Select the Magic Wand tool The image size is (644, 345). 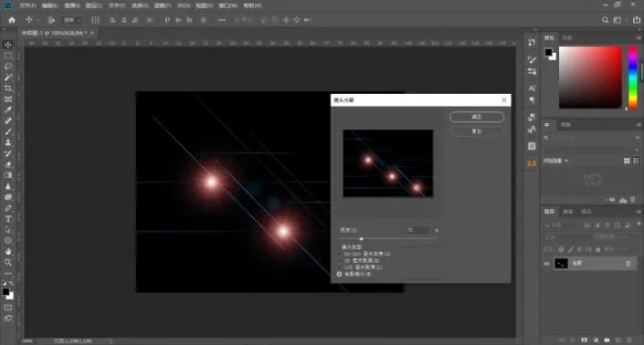coord(8,78)
